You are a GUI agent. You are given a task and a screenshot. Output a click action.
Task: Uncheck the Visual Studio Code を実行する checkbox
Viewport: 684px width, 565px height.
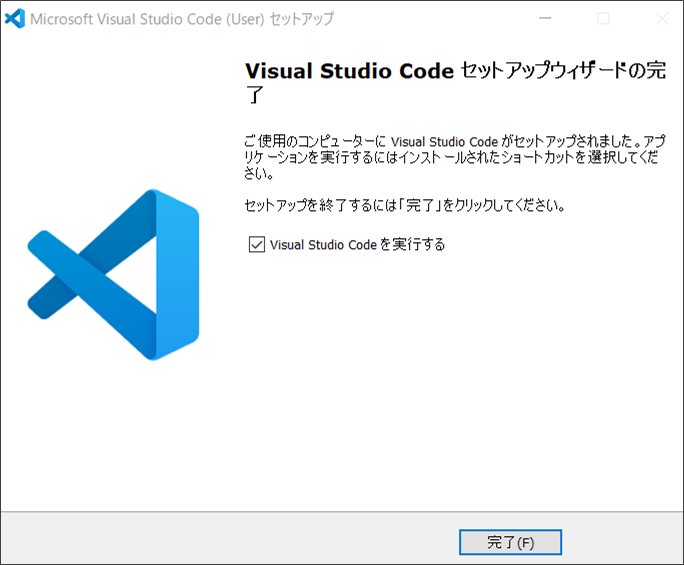(x=256, y=244)
